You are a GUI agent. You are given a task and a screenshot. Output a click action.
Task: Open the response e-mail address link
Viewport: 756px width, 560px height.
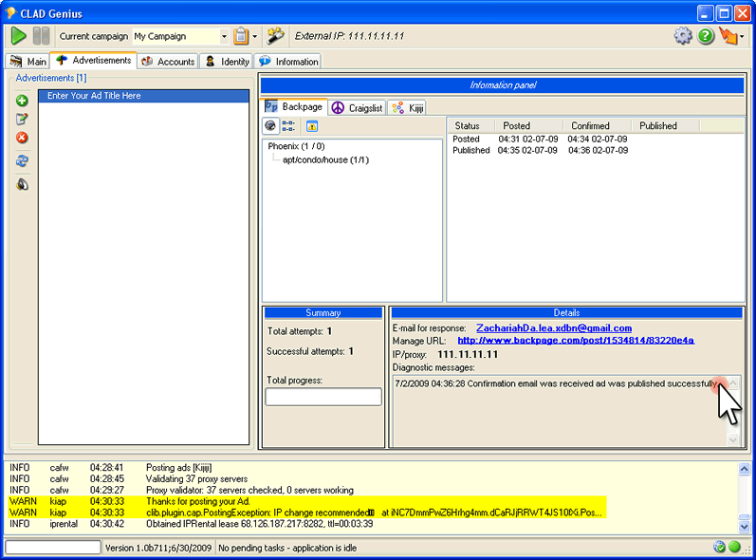[554, 328]
